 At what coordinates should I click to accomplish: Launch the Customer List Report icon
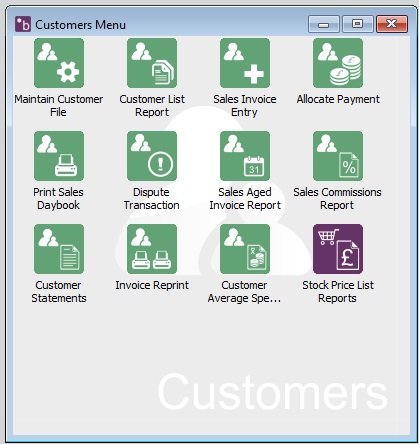152,63
